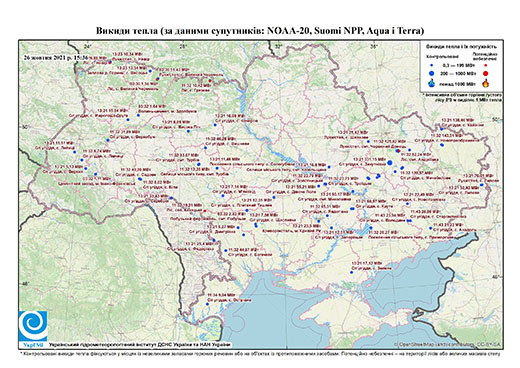Click the large blue heat marker near Закутнівка
520x368 pixels.
[x=390, y=163]
